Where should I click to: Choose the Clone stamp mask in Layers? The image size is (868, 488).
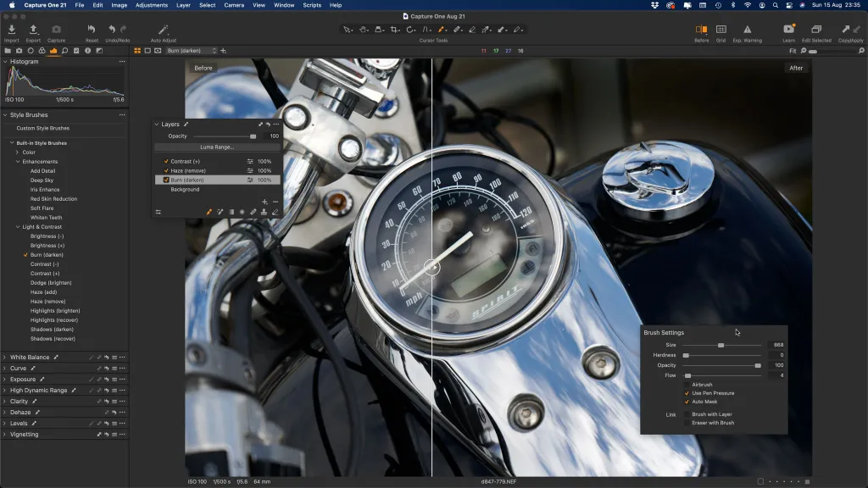coord(264,212)
